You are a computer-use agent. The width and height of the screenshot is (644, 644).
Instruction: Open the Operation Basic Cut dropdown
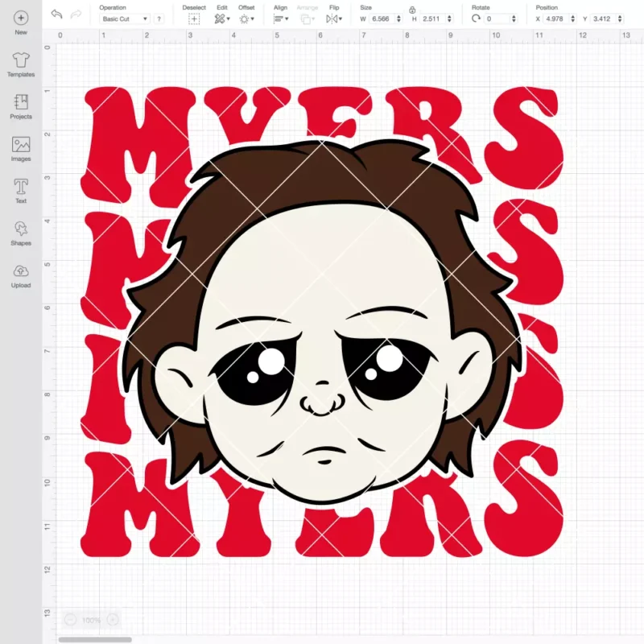click(x=125, y=19)
